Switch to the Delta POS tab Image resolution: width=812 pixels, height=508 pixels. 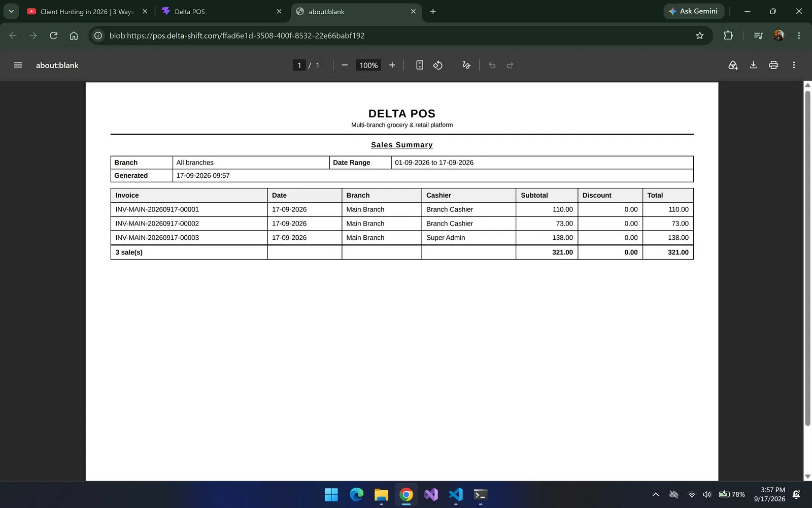pos(222,11)
